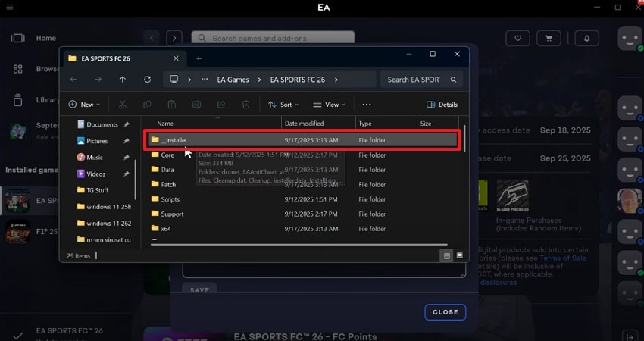644x341 pixels.
Task: Open a new Explorer tab with plus
Action: coord(199,58)
